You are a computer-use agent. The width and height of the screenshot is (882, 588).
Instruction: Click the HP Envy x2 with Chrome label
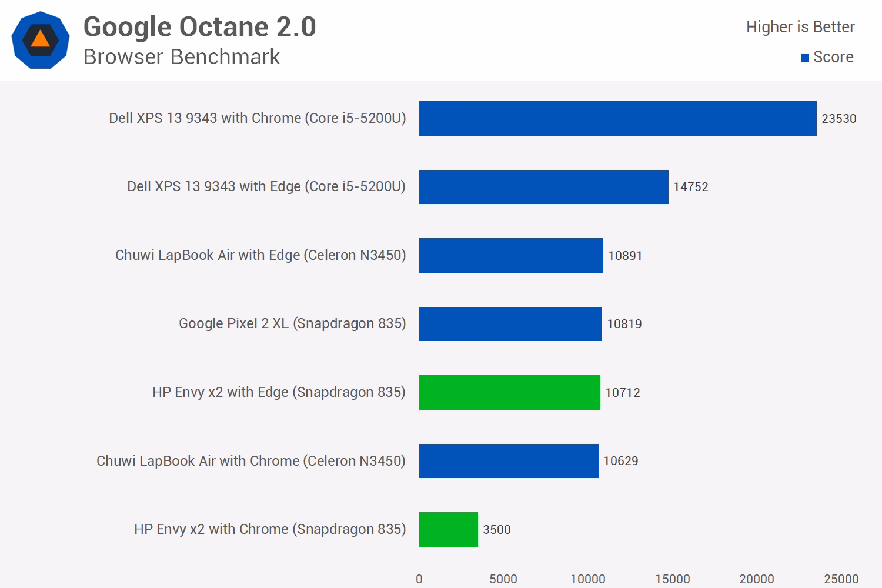[270, 529]
